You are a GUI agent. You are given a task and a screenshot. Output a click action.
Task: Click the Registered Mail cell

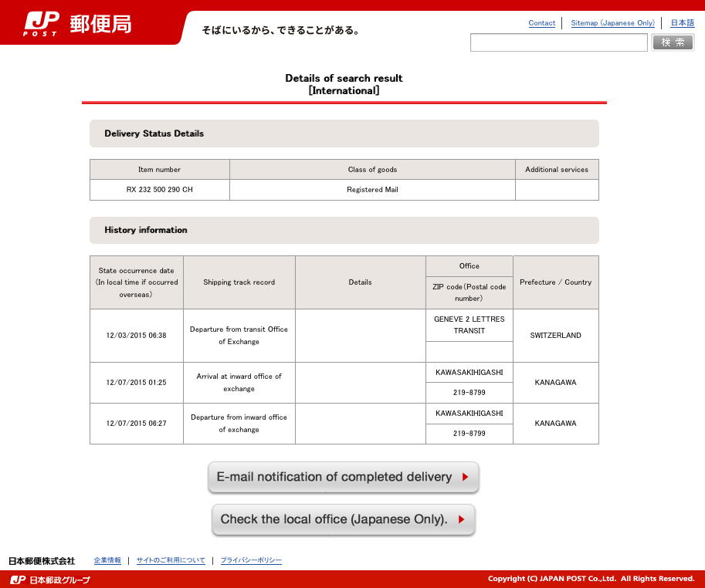[x=372, y=190]
